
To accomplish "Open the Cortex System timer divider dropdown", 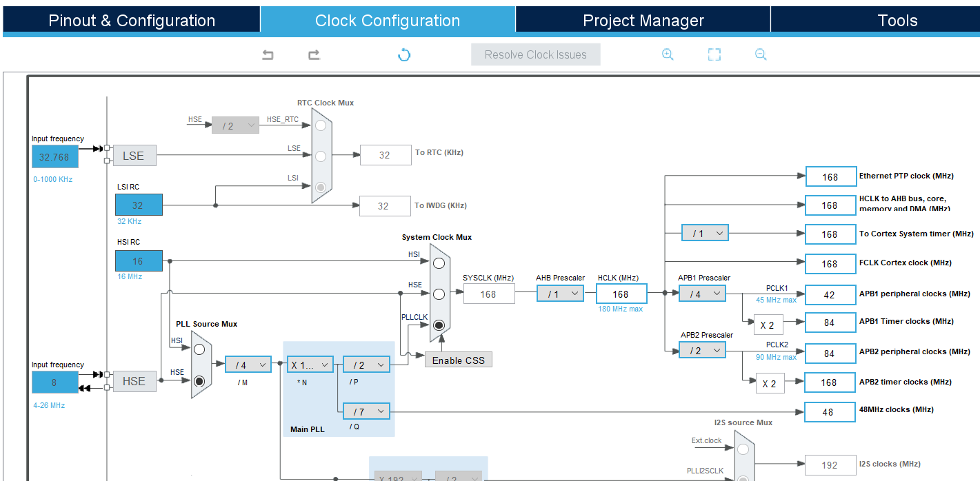I will point(705,234).
